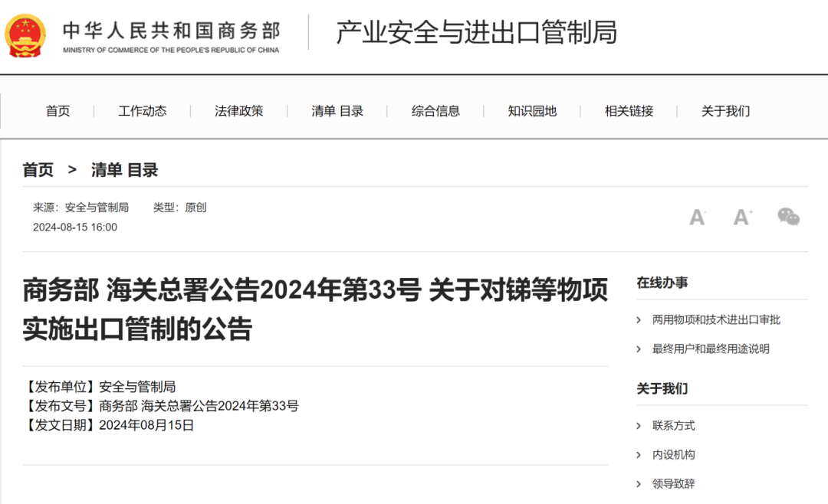Select 法律政策 navigation item

[x=239, y=111]
